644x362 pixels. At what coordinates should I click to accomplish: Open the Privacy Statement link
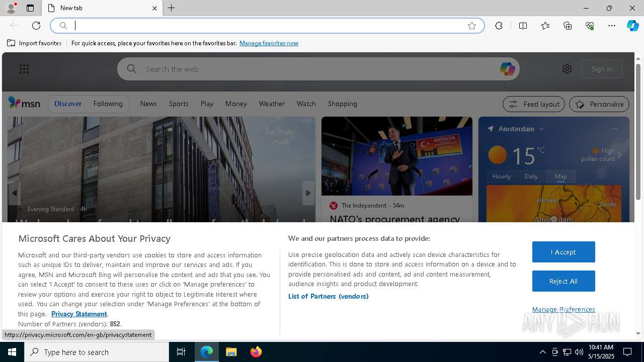coord(79,314)
